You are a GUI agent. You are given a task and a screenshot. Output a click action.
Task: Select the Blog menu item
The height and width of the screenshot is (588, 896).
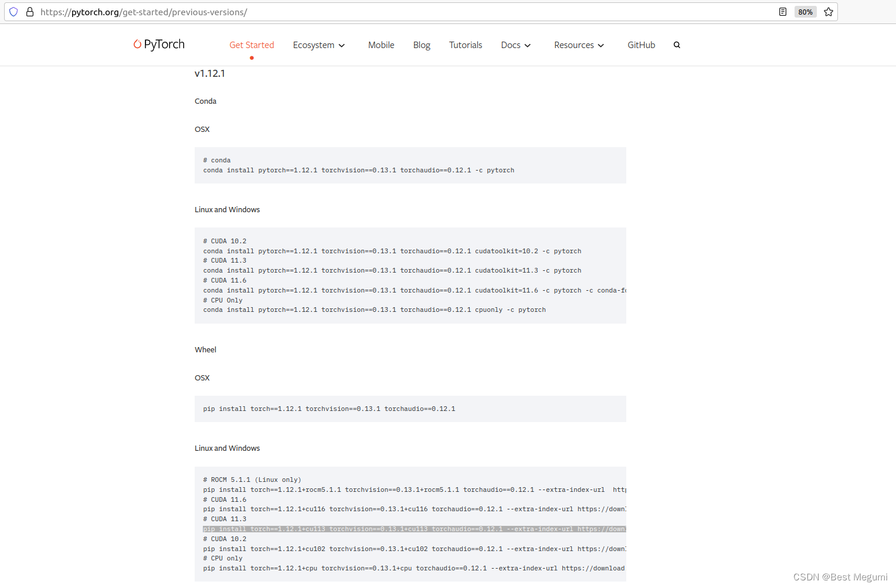(x=421, y=45)
